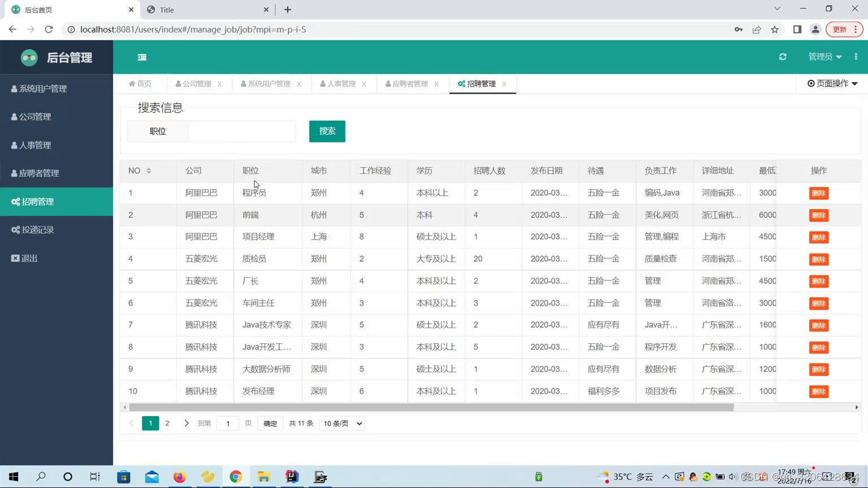This screenshot has width=868, height=488.
Task: Open the Mail app from taskbar
Action: pos(152,477)
